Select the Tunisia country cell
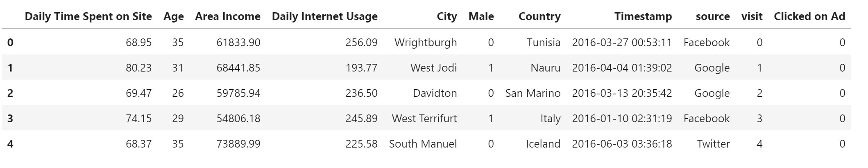Image resolution: width=868 pixels, height=168 pixels. click(544, 43)
